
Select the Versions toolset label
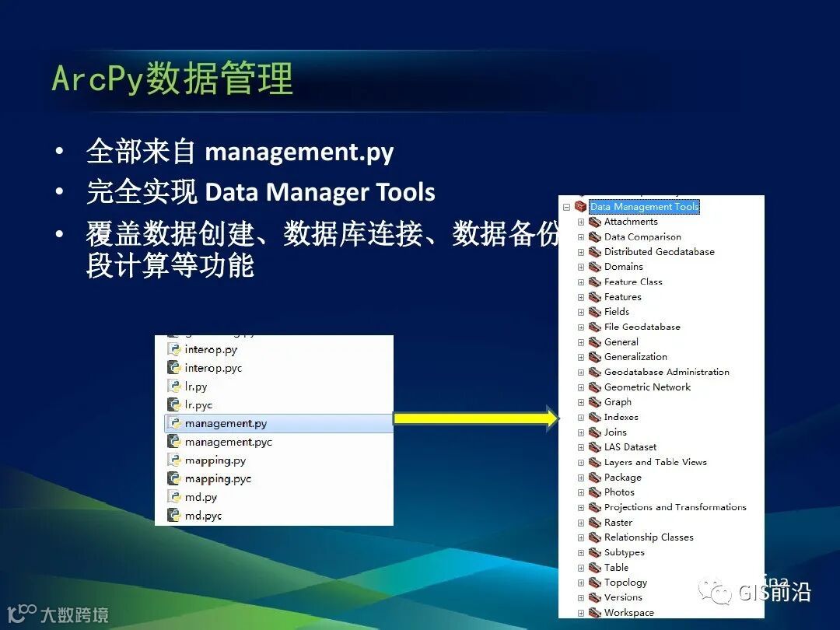point(623,597)
